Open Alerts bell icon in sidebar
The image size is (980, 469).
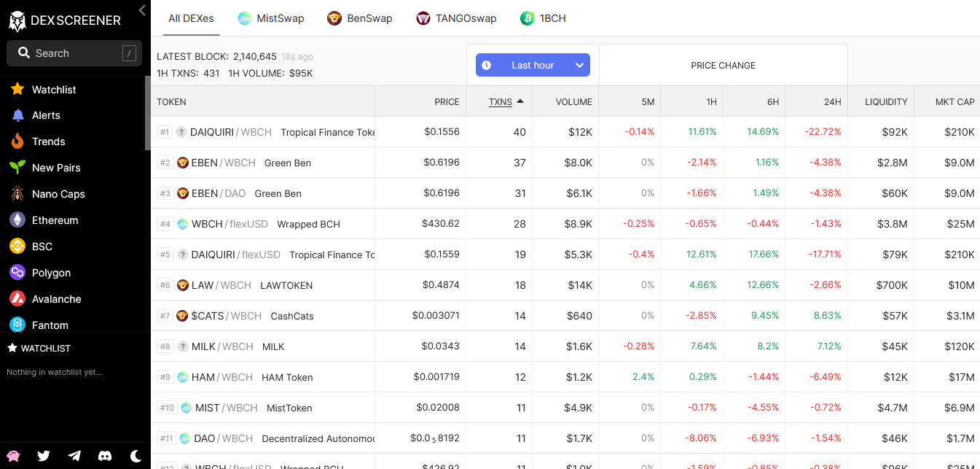[x=17, y=115]
